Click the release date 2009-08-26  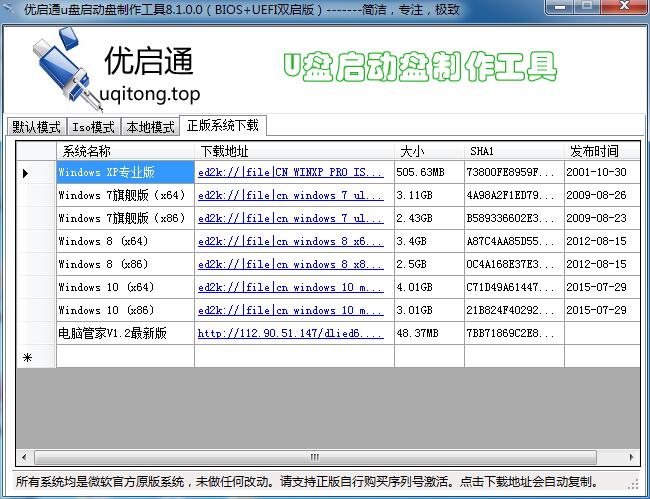602,195
